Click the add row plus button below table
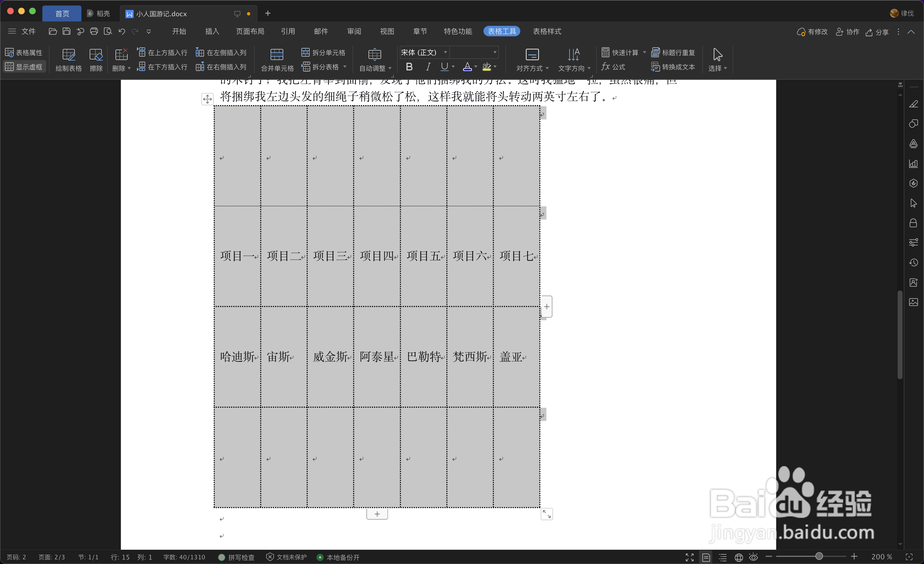Image resolution: width=924 pixels, height=564 pixels. pyautogui.click(x=377, y=514)
